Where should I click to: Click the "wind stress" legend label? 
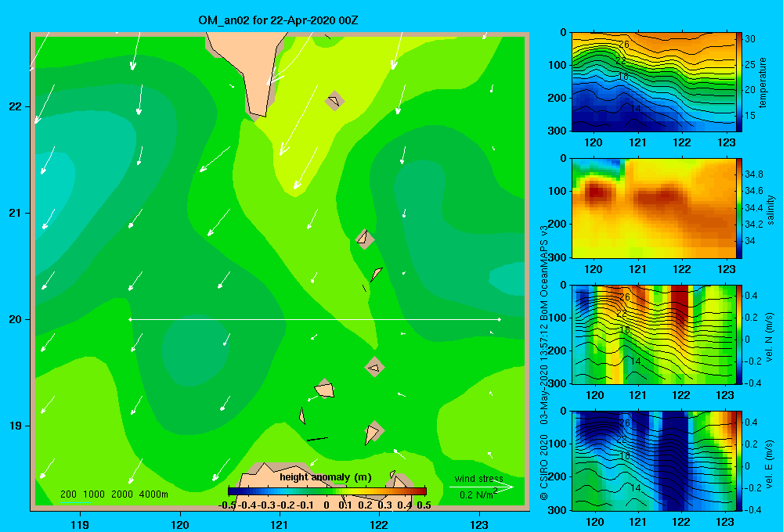(x=478, y=478)
